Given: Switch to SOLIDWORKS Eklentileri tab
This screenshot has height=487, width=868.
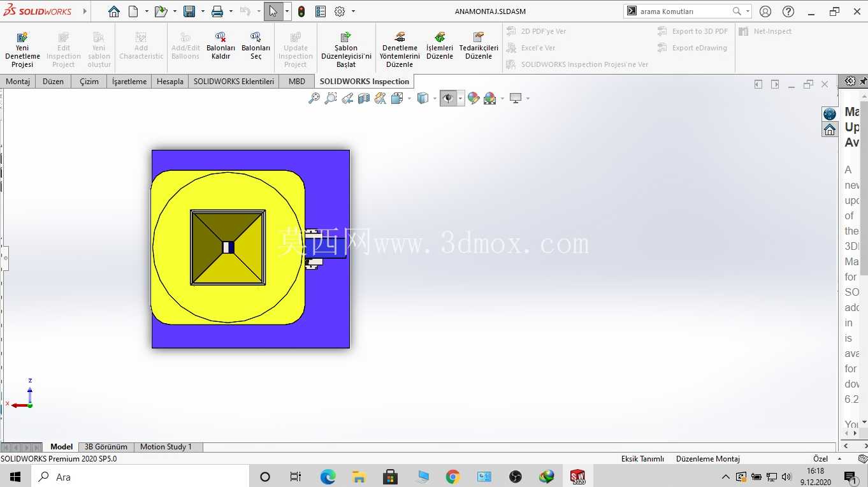Looking at the screenshot, I should click(234, 81).
